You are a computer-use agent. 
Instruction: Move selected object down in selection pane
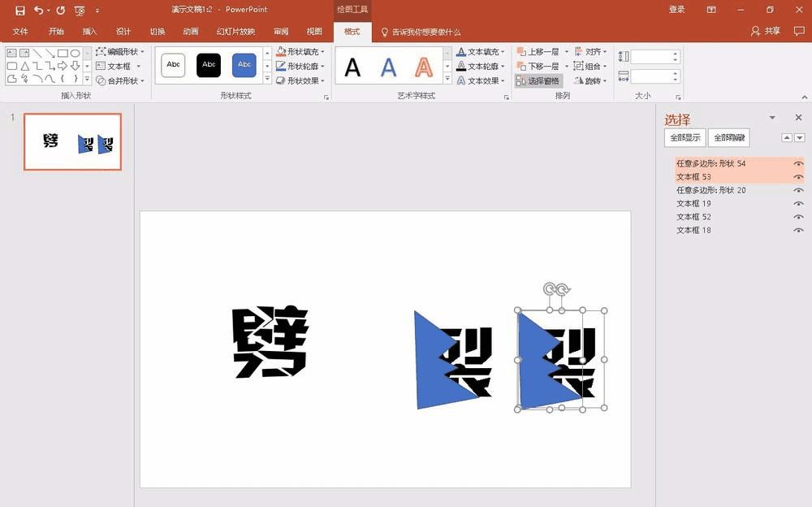point(800,137)
